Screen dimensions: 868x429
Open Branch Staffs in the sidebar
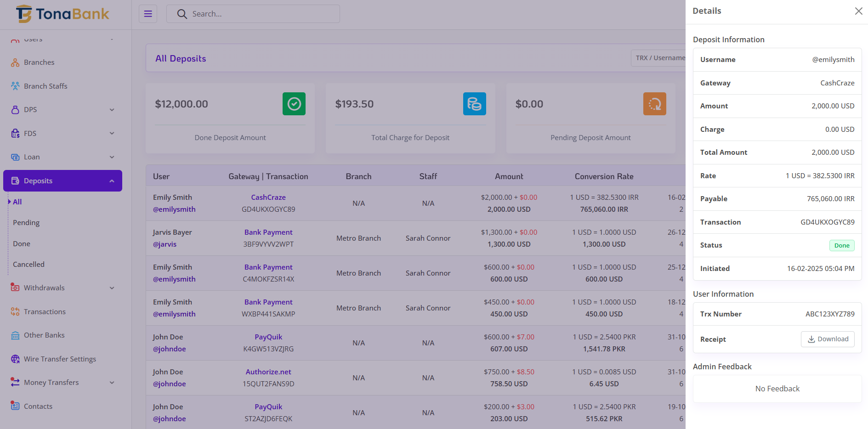coord(45,86)
